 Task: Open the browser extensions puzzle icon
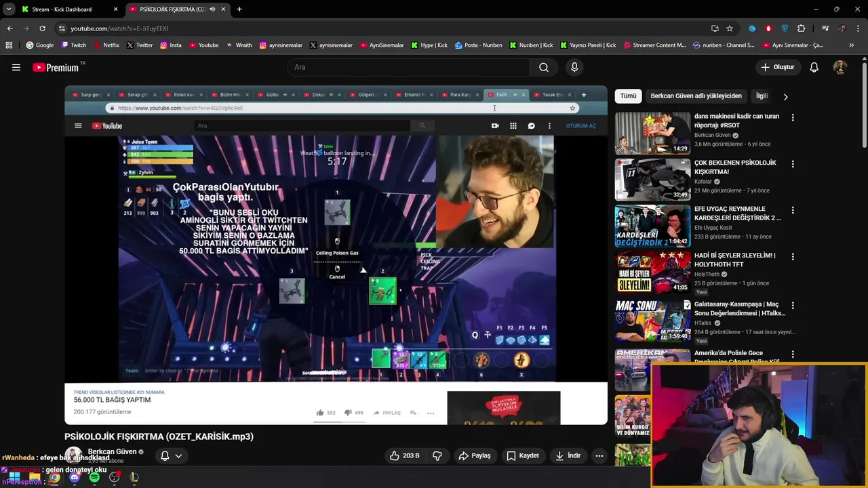[801, 28]
